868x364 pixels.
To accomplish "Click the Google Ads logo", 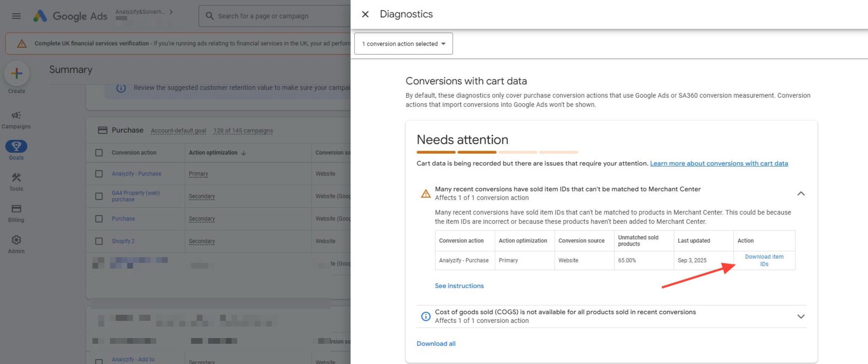I will click(x=70, y=16).
